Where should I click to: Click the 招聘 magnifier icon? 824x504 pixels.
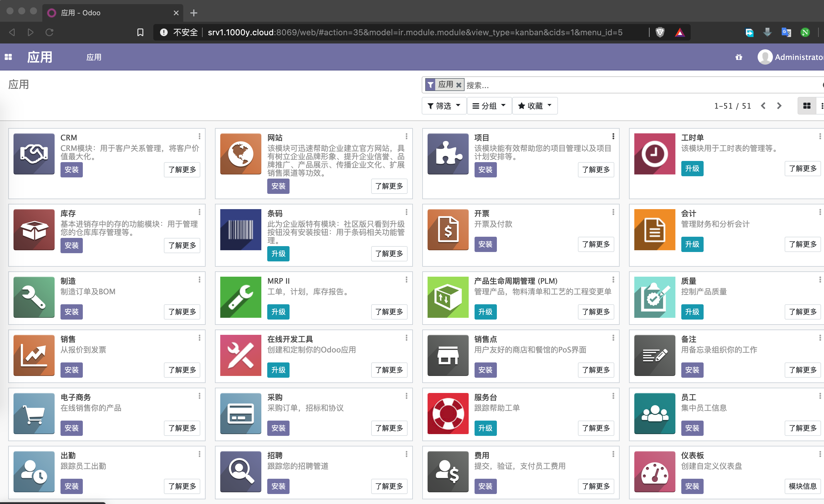click(241, 472)
